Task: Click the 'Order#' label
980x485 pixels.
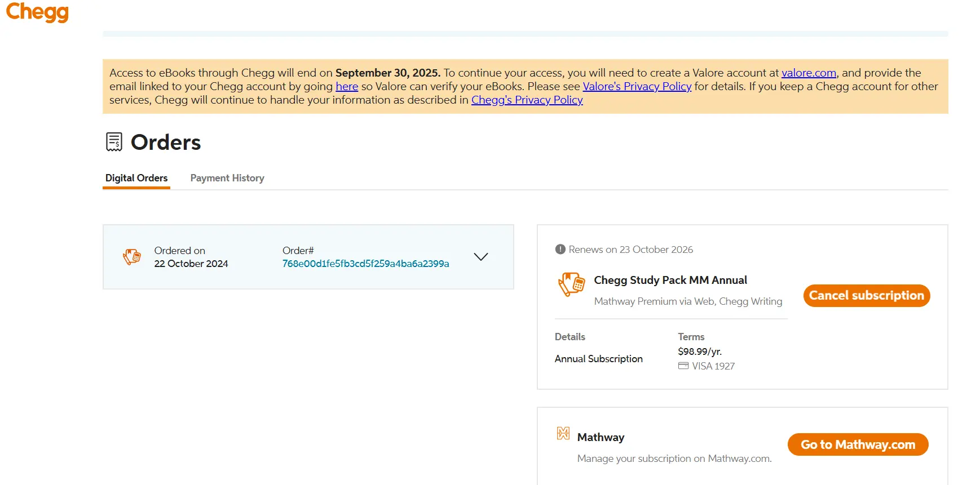Action: (298, 251)
